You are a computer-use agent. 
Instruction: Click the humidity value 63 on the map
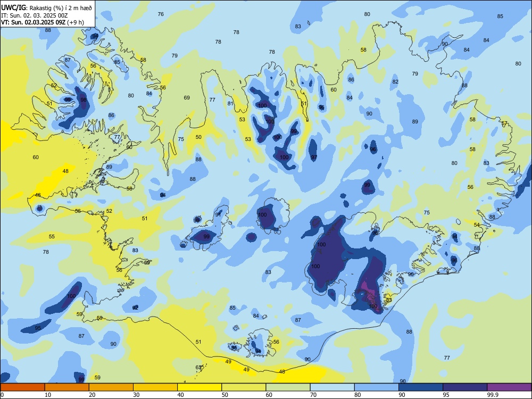click(x=198, y=368)
